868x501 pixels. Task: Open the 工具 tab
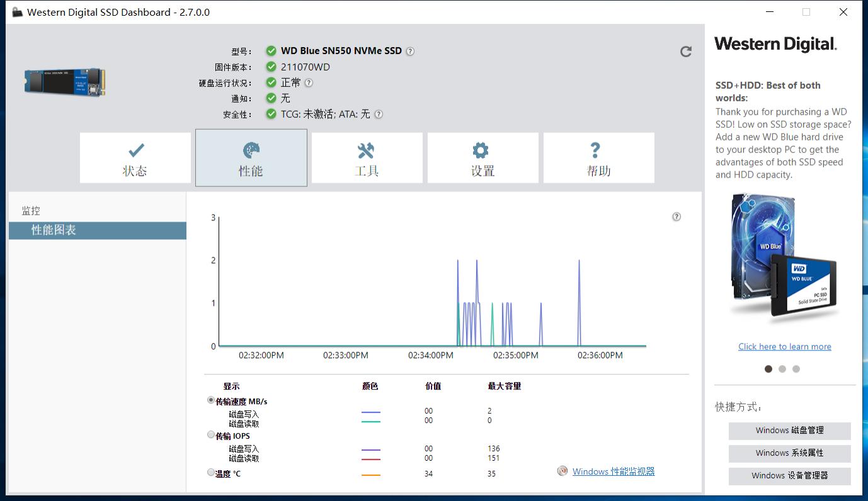(x=367, y=158)
